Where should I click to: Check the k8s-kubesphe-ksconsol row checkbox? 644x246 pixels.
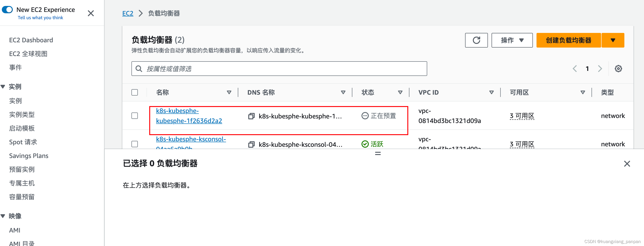coord(135,144)
